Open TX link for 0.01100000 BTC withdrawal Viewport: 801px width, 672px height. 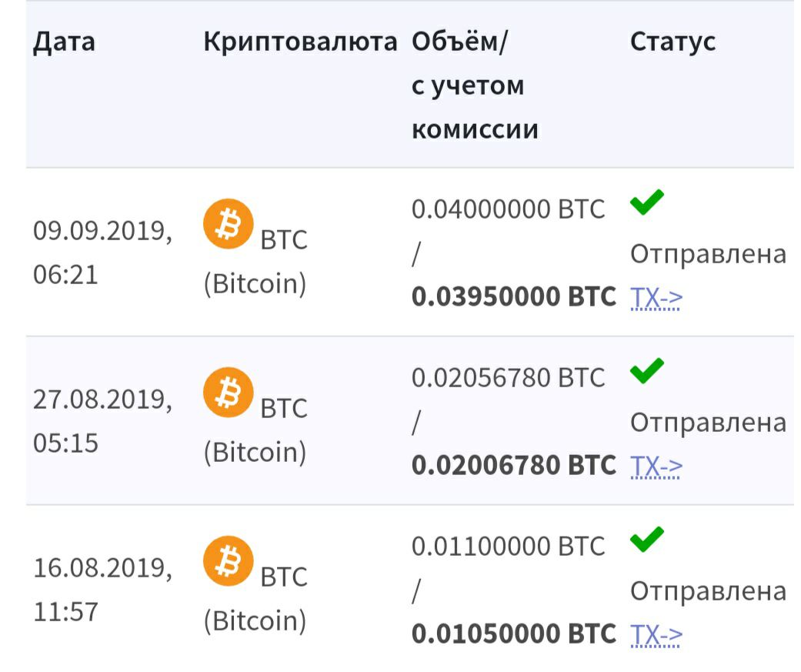tap(656, 635)
